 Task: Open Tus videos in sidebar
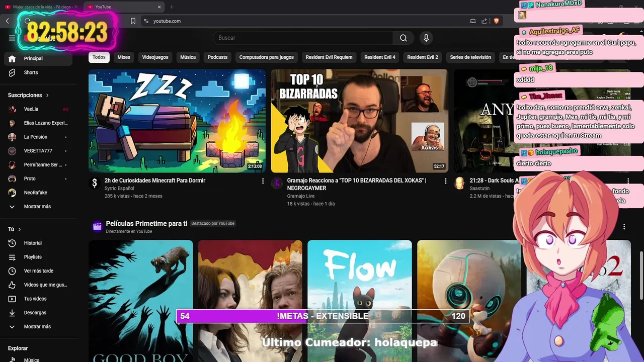point(38,299)
